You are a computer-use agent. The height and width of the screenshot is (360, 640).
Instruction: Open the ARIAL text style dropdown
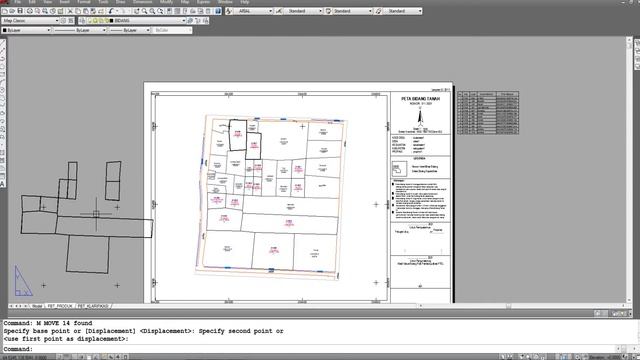coord(253,11)
